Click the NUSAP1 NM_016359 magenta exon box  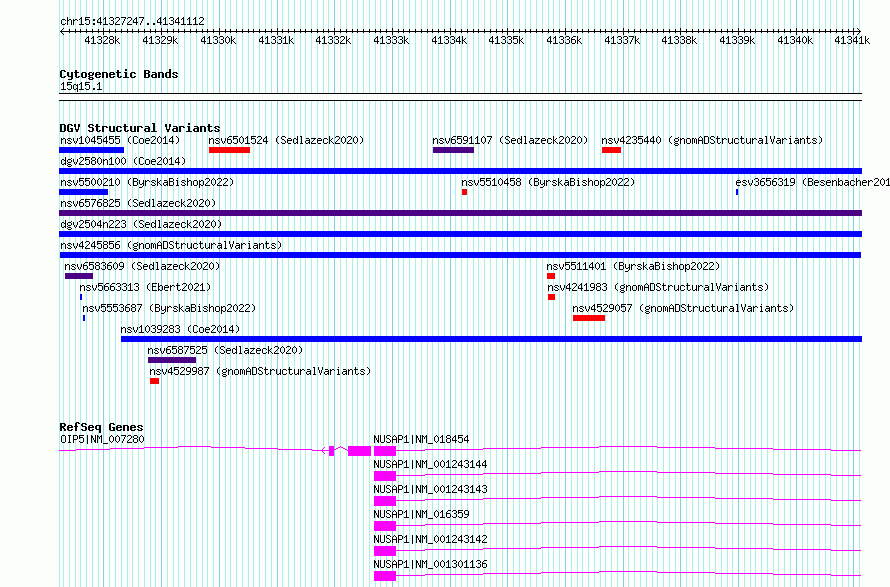(x=385, y=526)
